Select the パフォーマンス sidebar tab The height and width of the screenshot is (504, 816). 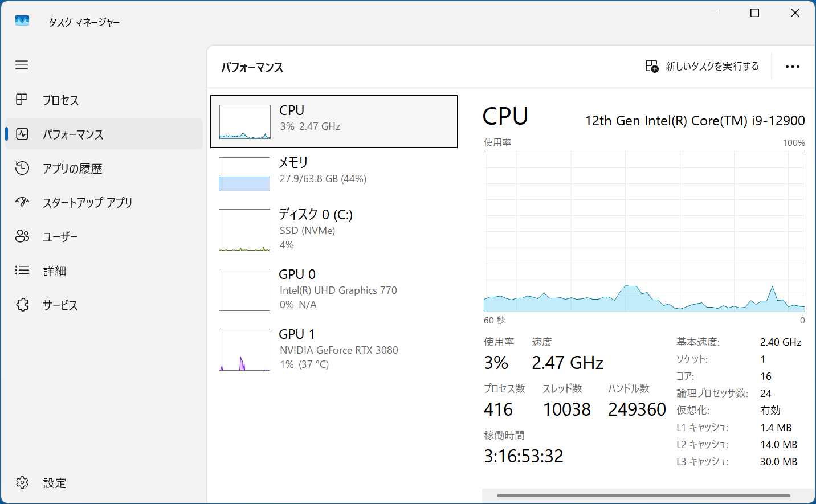104,134
